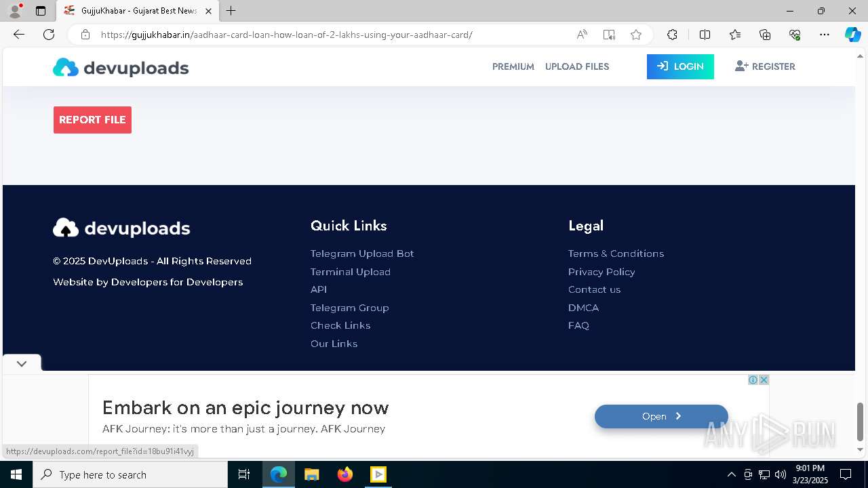Open Terms & Conditions link
Image resolution: width=868 pixels, height=488 pixels.
[616, 253]
